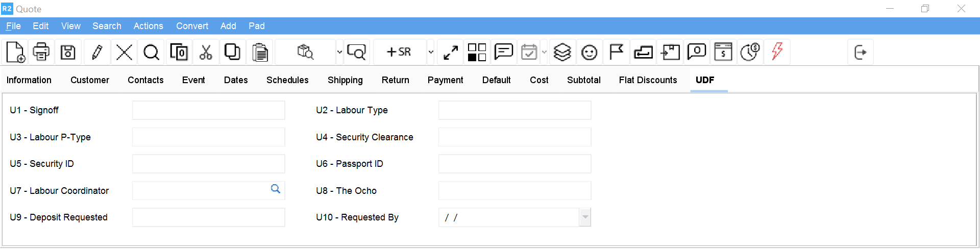Click the pencil edit icon

pos(97,52)
